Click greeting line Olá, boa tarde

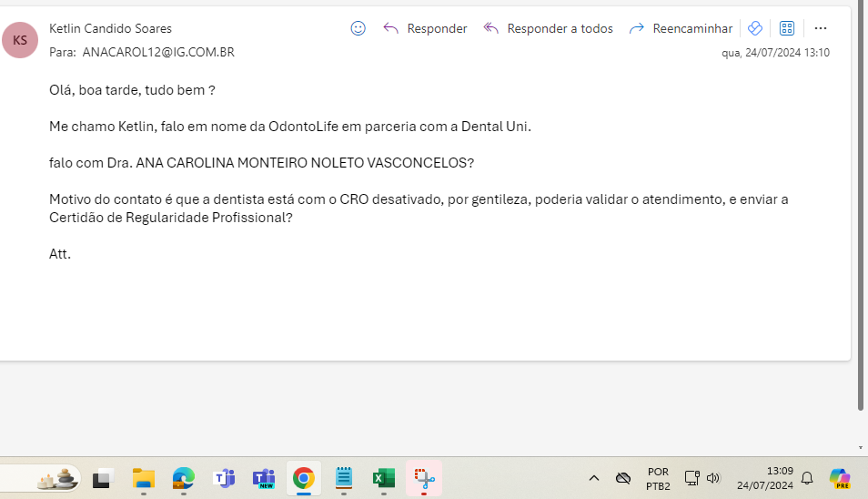(132, 90)
